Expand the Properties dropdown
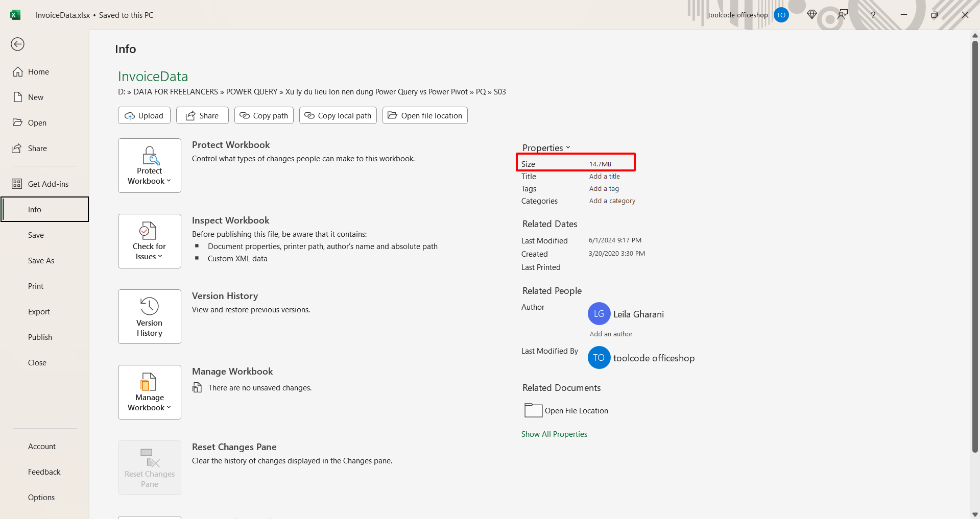Image resolution: width=980 pixels, height=519 pixels. pos(546,148)
